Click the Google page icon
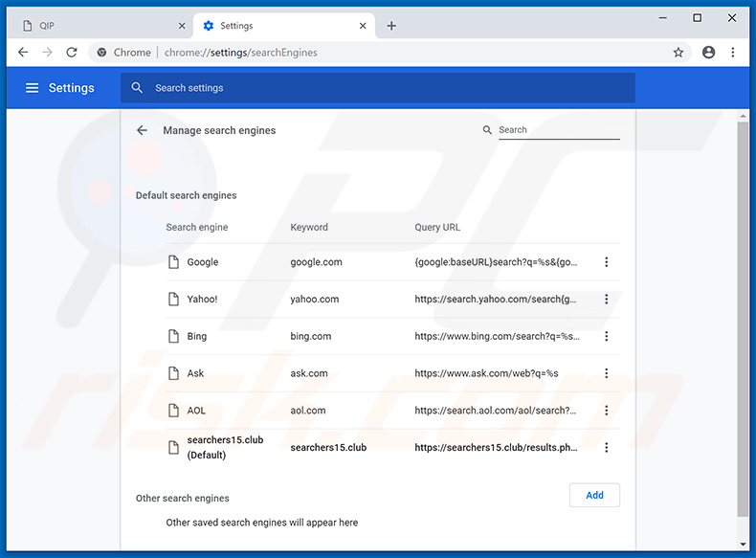 click(x=173, y=262)
